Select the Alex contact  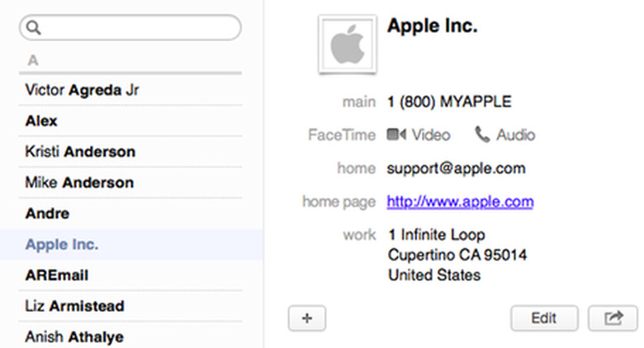click(42, 121)
